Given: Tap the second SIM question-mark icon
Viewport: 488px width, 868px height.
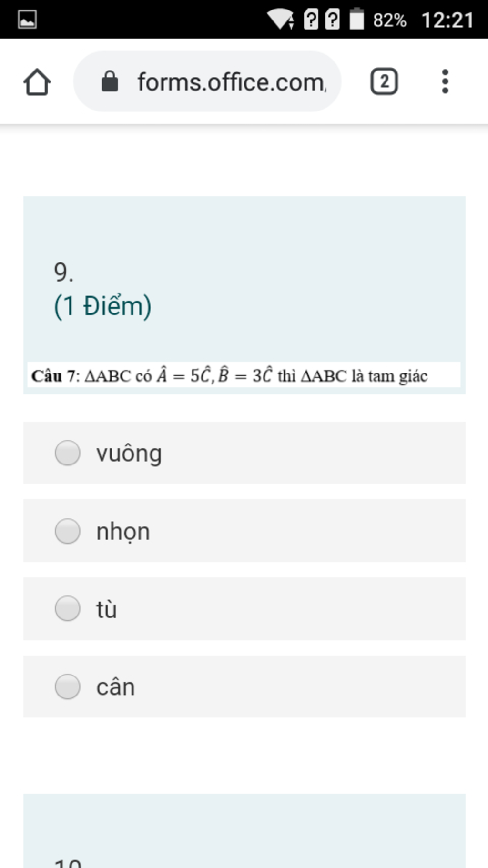Looking at the screenshot, I should coord(333,20).
